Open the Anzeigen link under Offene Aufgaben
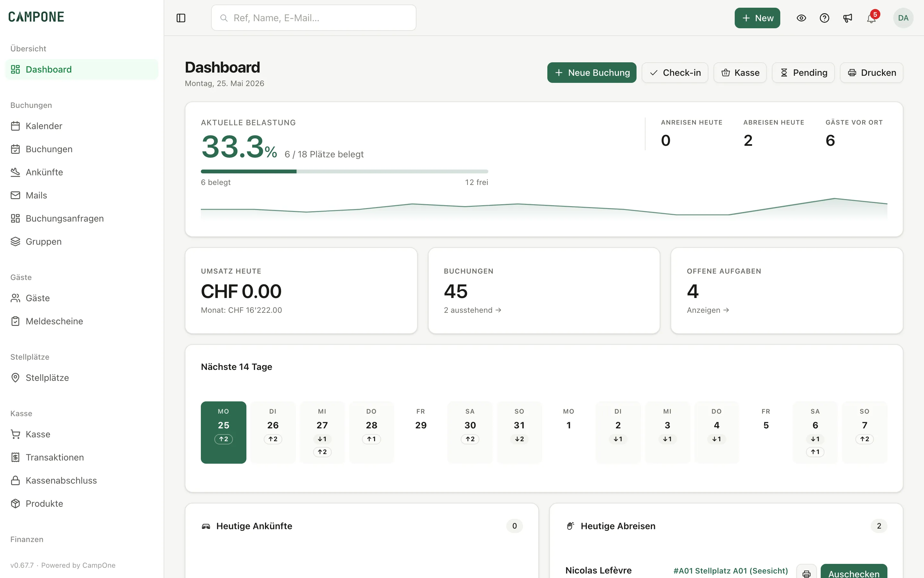This screenshot has width=924, height=578. pos(707,310)
